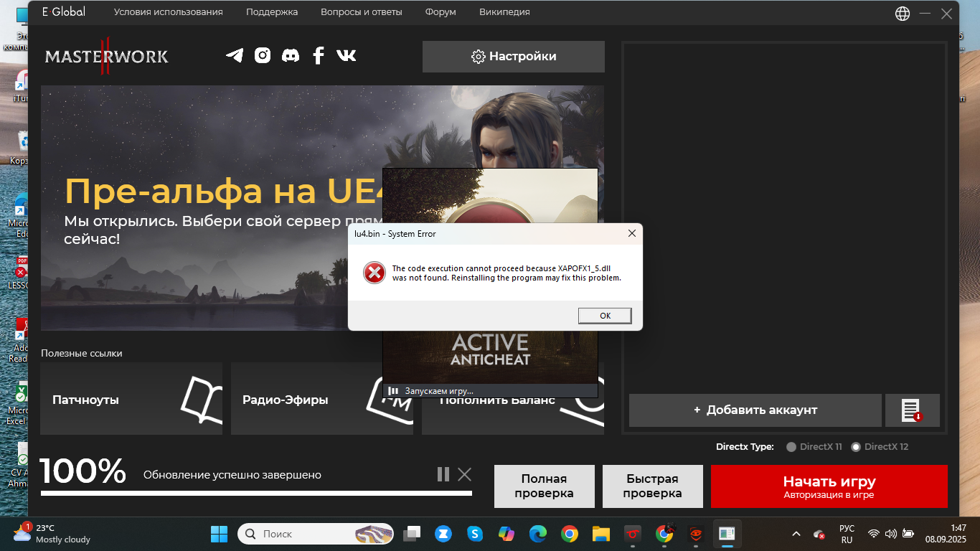980x551 pixels.
Task: Open the Поддержка menu item
Action: 272,12
